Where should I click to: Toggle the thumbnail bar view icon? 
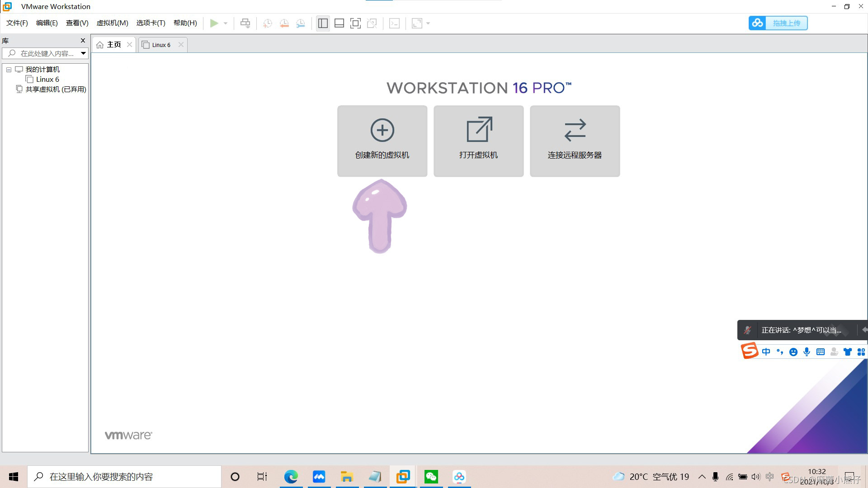pos(339,23)
